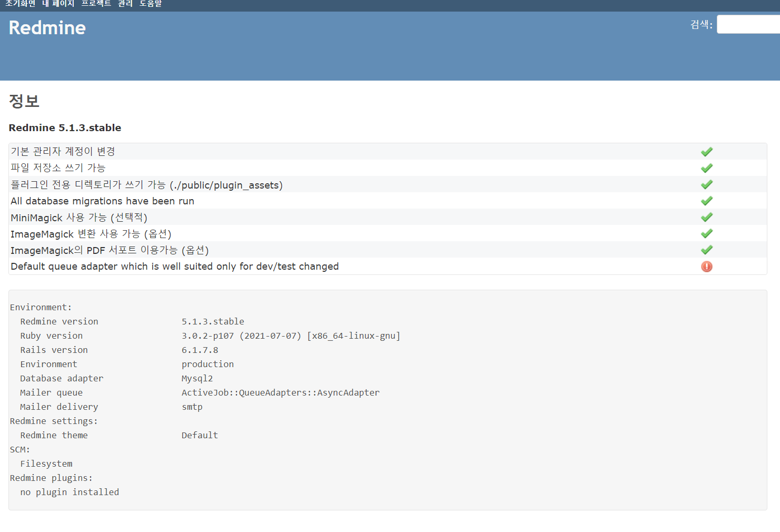
Task: Open the 프로젝트 menu item
Action: 96,4
